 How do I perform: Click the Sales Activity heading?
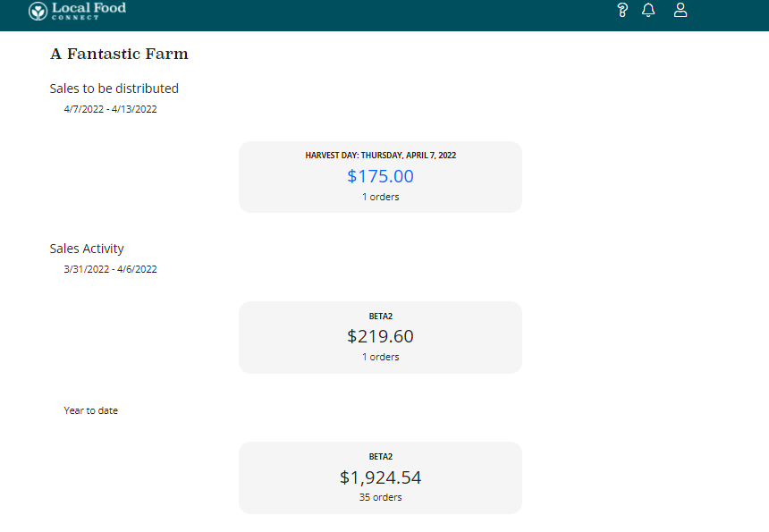pos(87,249)
